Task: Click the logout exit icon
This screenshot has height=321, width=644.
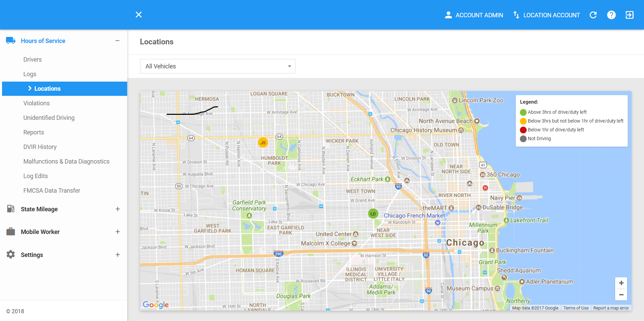Action: coord(629,15)
